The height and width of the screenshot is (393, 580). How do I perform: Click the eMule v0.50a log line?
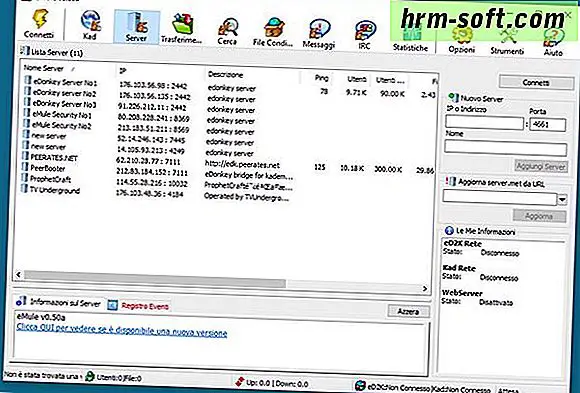click(x=41, y=317)
